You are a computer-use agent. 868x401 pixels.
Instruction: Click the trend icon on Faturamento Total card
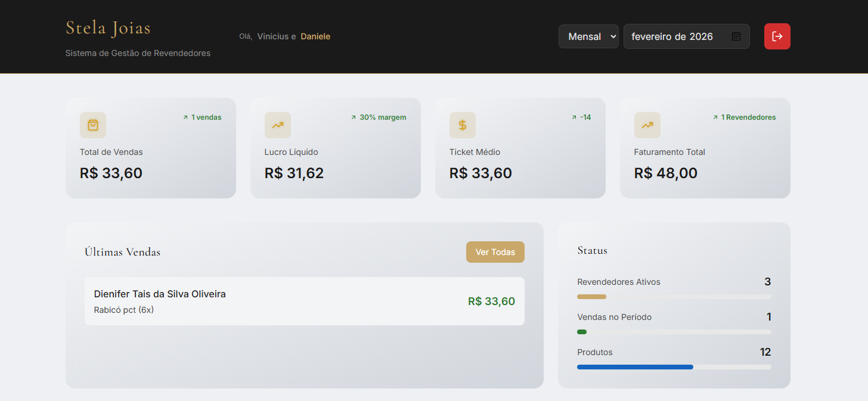[x=647, y=125]
